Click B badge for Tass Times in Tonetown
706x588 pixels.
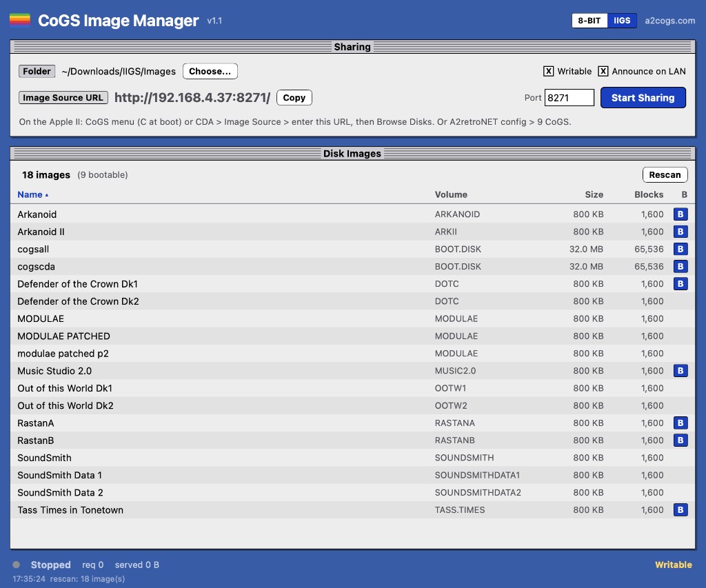coord(680,510)
